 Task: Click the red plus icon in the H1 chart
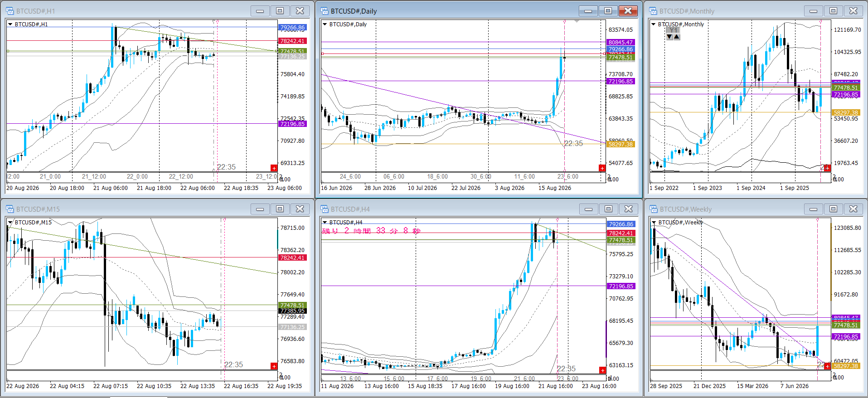point(274,168)
